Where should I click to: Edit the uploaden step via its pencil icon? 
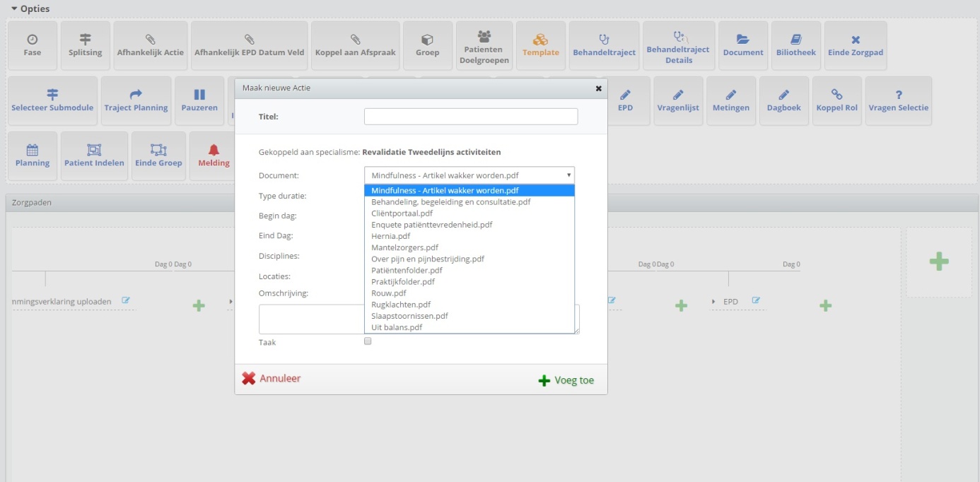point(126,301)
